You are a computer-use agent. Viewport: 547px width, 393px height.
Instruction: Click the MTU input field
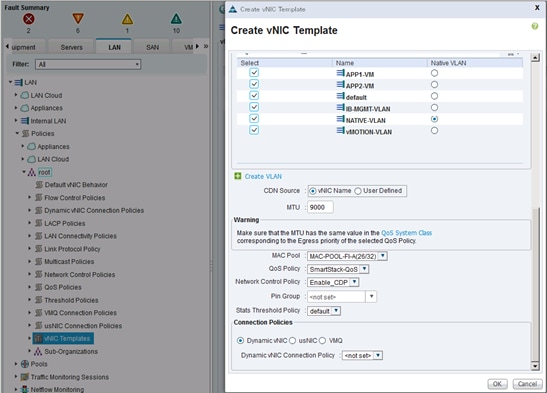(x=320, y=207)
